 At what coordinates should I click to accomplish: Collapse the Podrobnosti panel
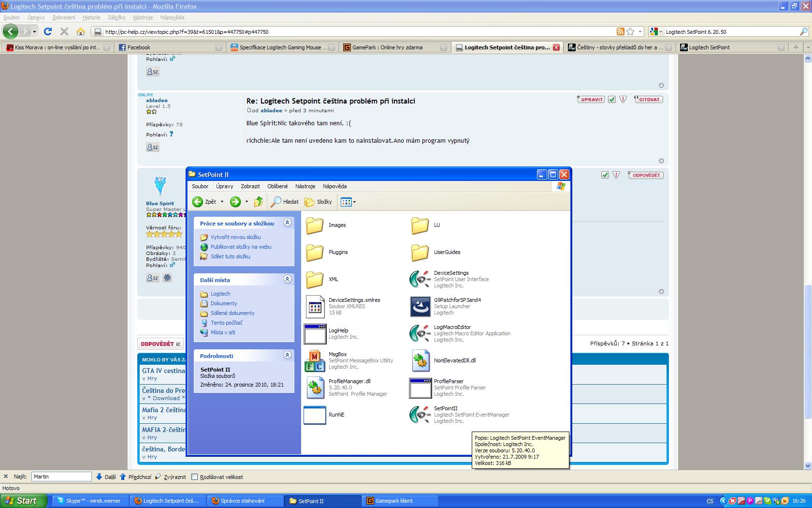pyautogui.click(x=288, y=355)
